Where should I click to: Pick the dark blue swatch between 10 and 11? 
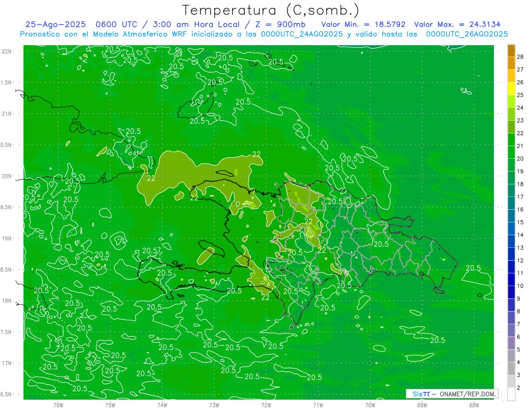point(511,280)
